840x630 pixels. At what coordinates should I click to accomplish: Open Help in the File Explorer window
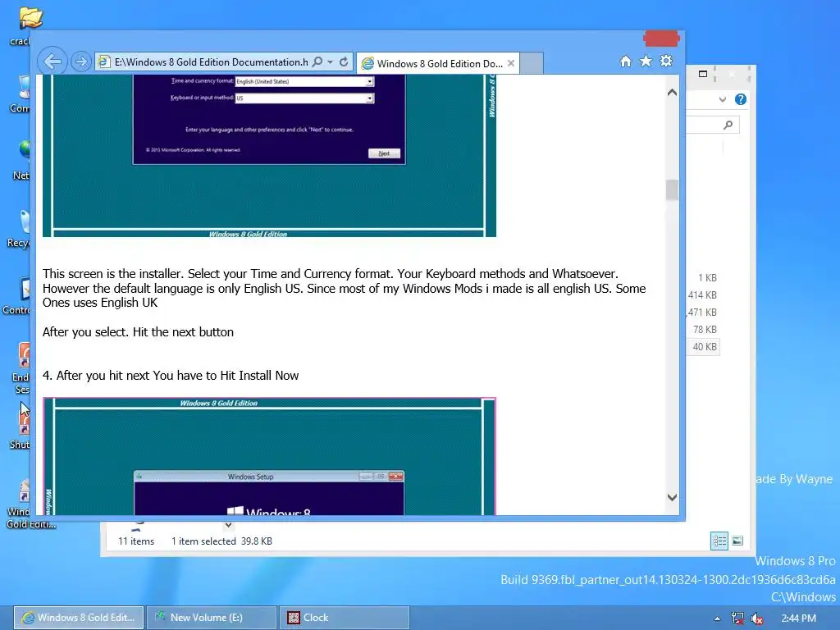click(741, 99)
